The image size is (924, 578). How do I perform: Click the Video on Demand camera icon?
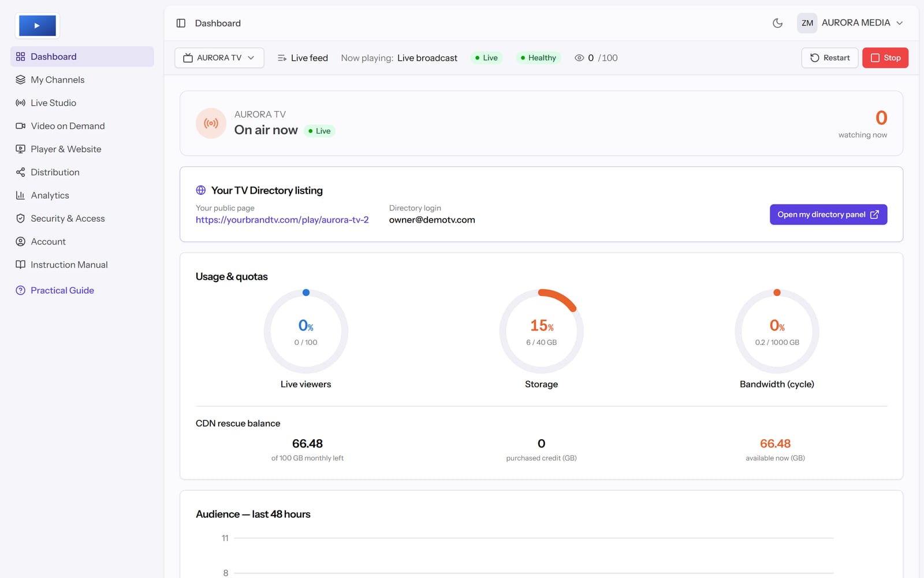[21, 126]
